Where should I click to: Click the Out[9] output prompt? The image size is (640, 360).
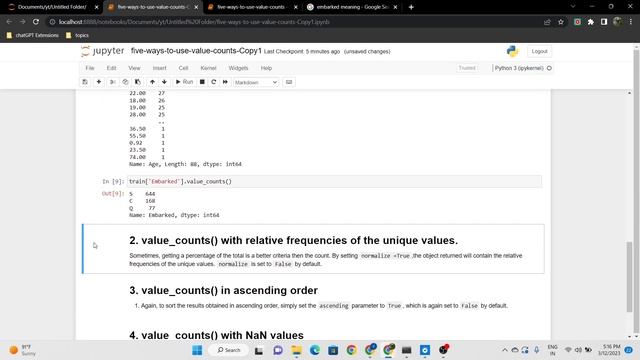coord(113,193)
